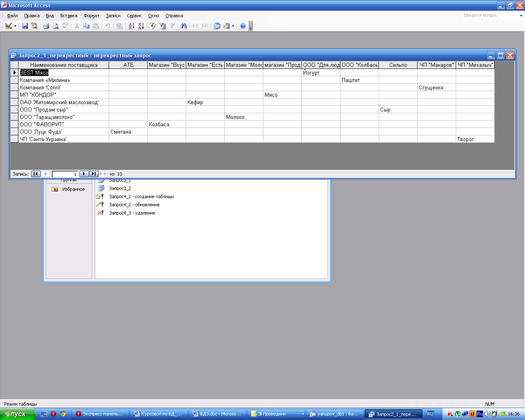This screenshot has width=525, height=420.
Task: Click the Opera quick launch icon
Action: (53, 414)
